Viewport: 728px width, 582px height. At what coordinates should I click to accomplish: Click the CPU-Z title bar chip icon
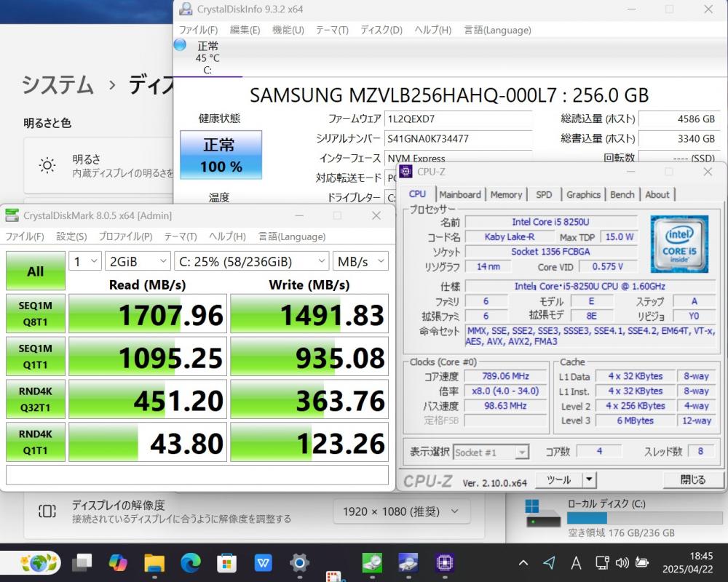pos(405,171)
